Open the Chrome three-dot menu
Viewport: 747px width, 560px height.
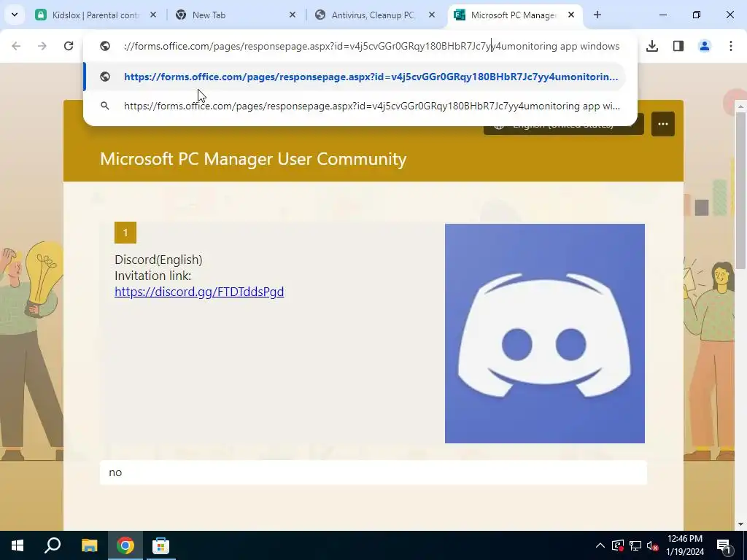tap(731, 46)
